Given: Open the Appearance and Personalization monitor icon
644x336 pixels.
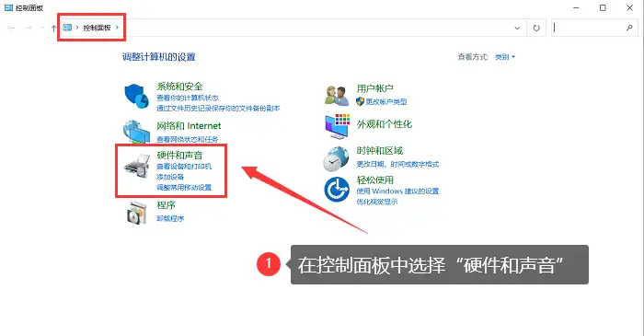Looking at the screenshot, I should [338, 126].
